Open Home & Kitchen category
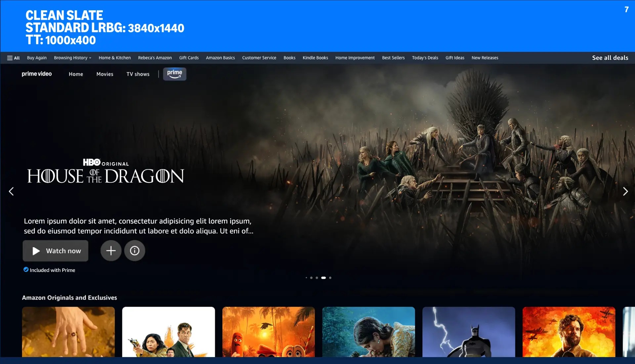The height and width of the screenshot is (364, 635). (114, 58)
